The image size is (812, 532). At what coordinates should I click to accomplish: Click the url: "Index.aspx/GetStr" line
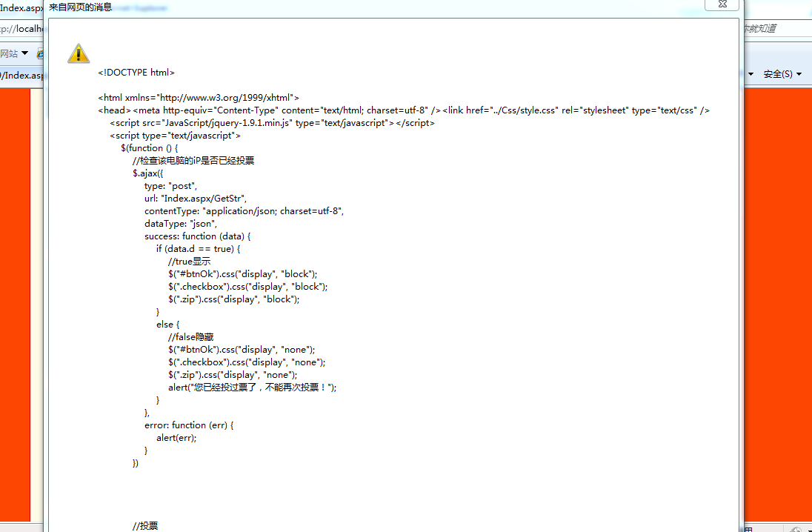pos(196,199)
